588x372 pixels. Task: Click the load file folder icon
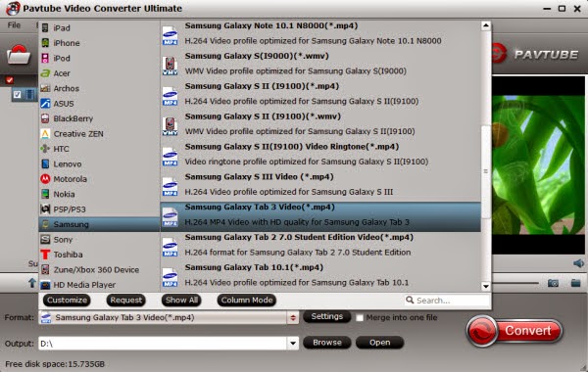coord(19,55)
